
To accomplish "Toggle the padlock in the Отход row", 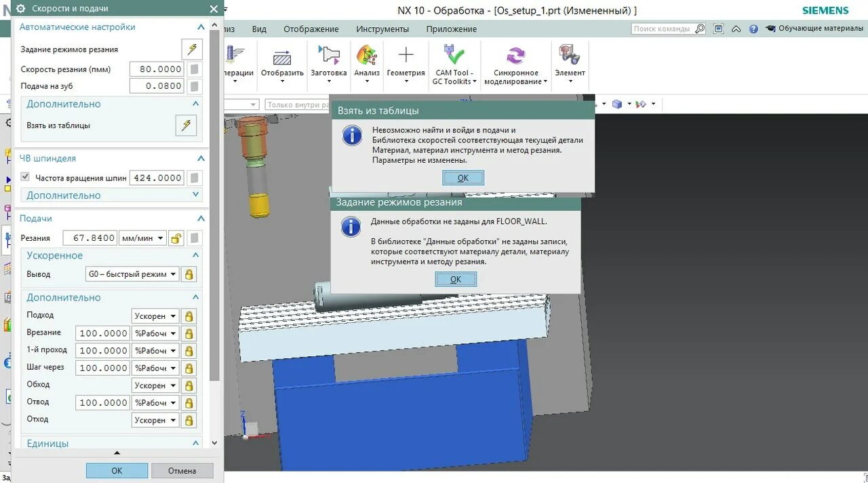I will 189,420.
